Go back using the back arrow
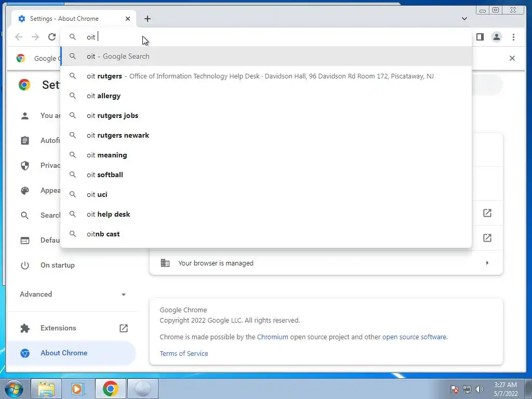532x399 pixels. coord(19,37)
